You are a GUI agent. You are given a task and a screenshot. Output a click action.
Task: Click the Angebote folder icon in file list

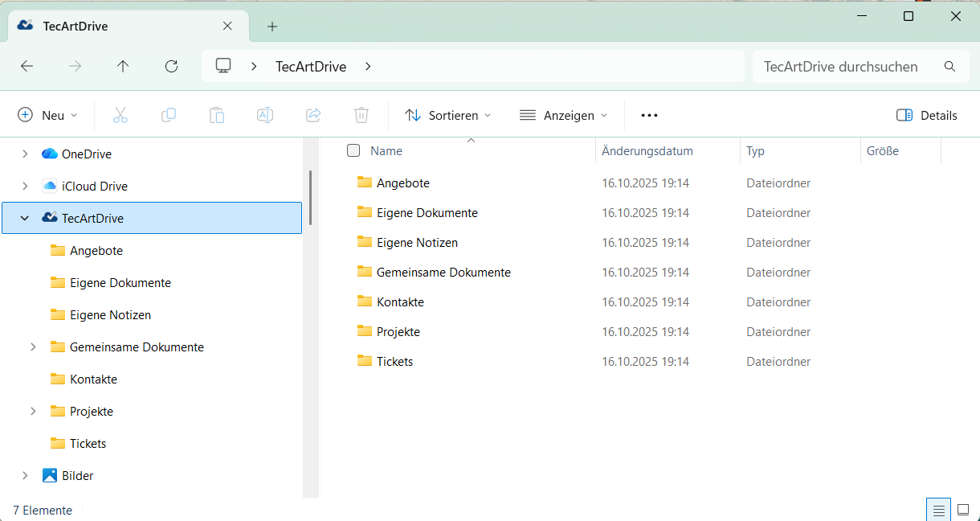pyautogui.click(x=365, y=183)
